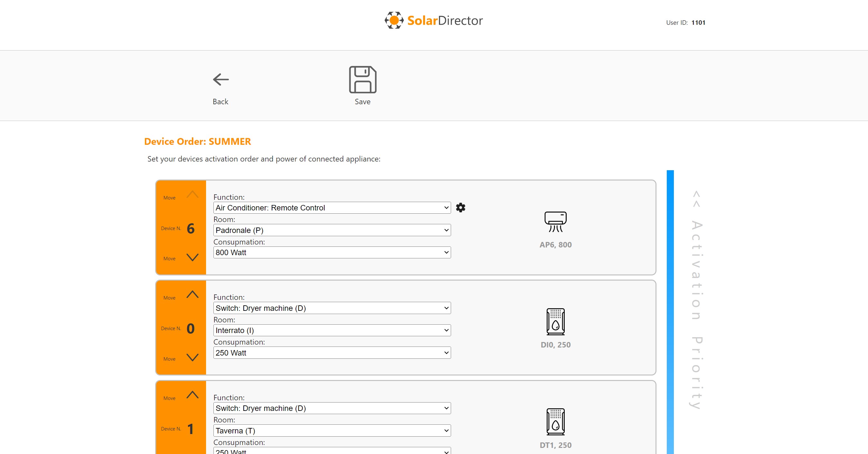Click the Save floppy disk icon

(363, 79)
